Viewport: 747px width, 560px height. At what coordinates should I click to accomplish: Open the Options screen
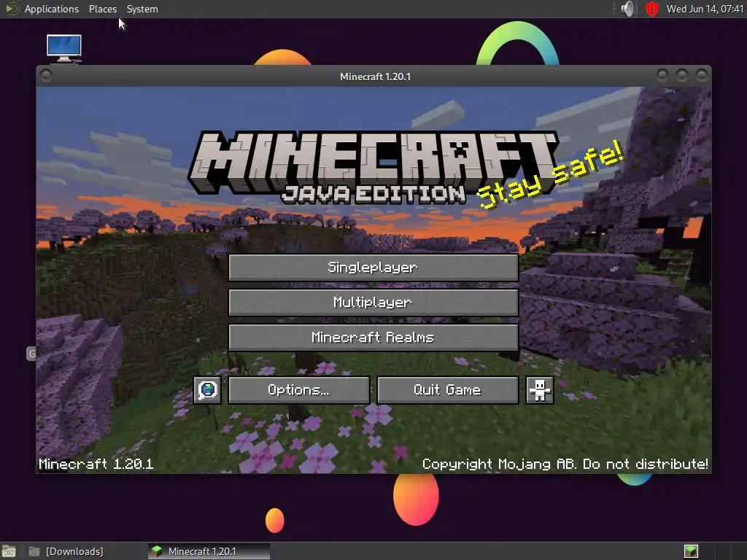click(x=298, y=390)
